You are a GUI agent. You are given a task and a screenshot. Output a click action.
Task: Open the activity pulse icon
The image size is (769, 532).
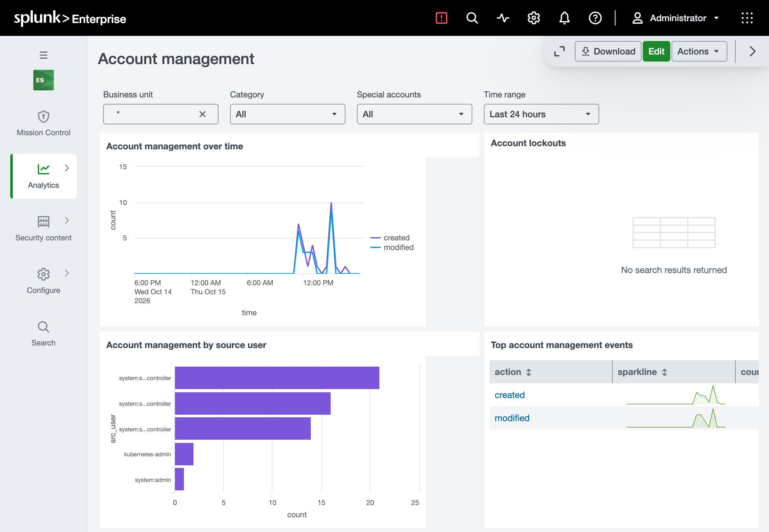pyautogui.click(x=503, y=18)
